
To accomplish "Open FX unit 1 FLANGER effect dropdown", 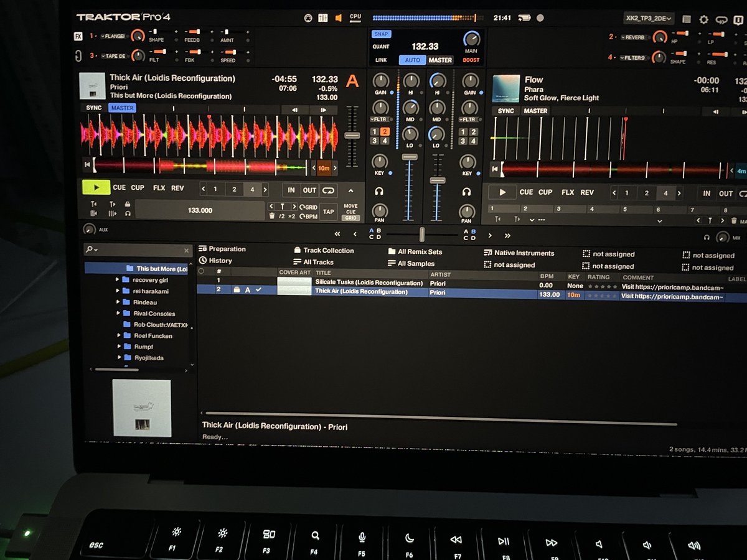I will 112,35.
